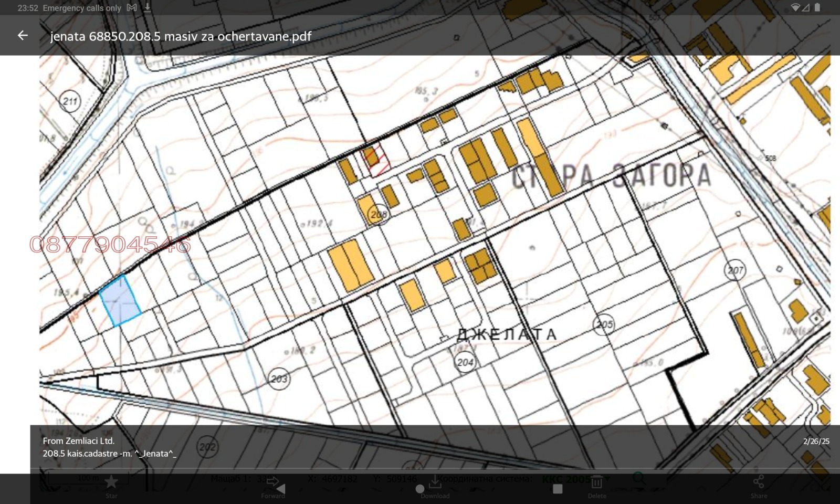The width and height of the screenshot is (840, 504).
Task: Forward the PDF attachment
Action: [273, 486]
